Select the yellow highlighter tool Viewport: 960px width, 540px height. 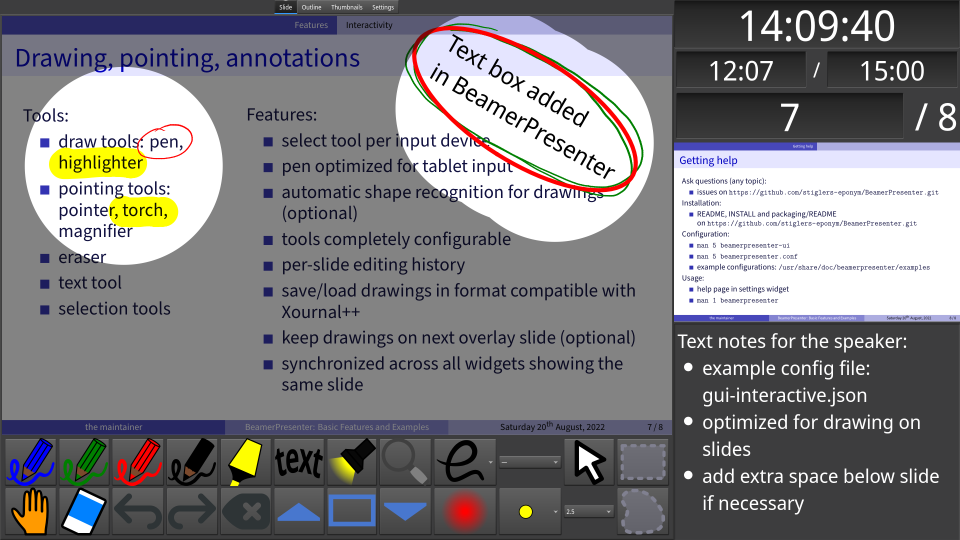coord(246,462)
